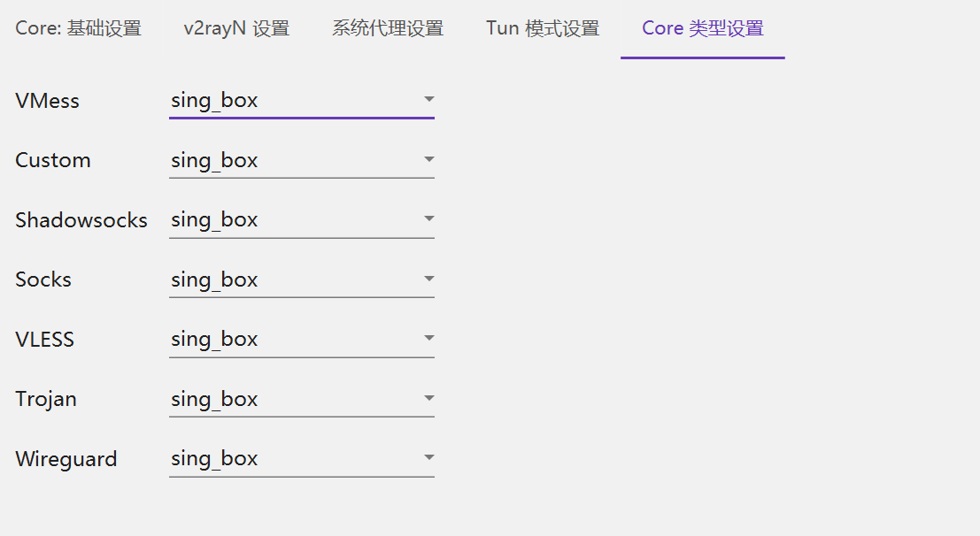Select the Core 类型设置 tab
This screenshot has height=536, width=980.
click(x=703, y=28)
